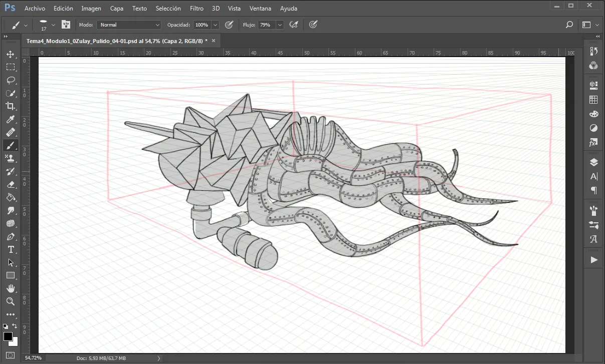This screenshot has width=605, height=364.
Task: Open the Layers panel icon
Action: point(594,162)
